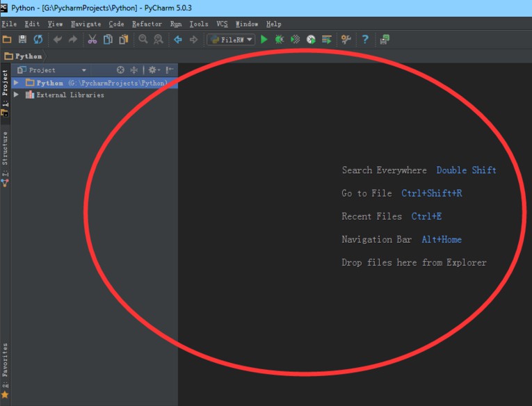This screenshot has height=406, width=532.
Task: Open the VCS menu
Action: click(222, 24)
